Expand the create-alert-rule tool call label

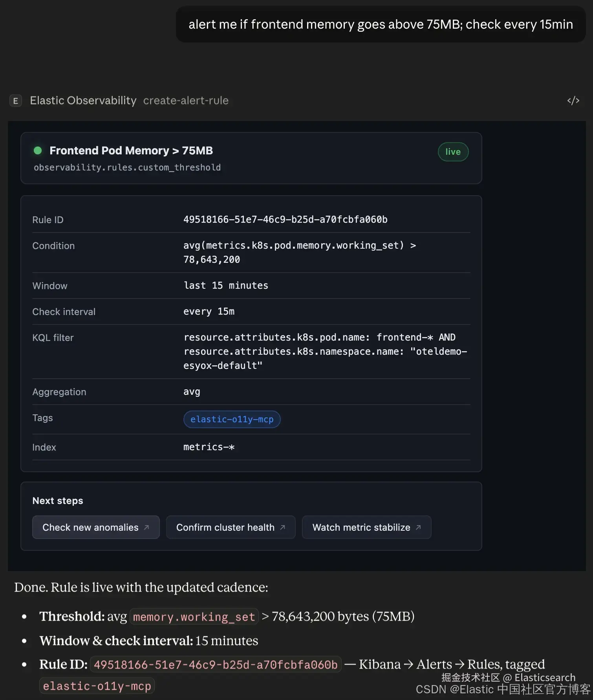click(186, 101)
